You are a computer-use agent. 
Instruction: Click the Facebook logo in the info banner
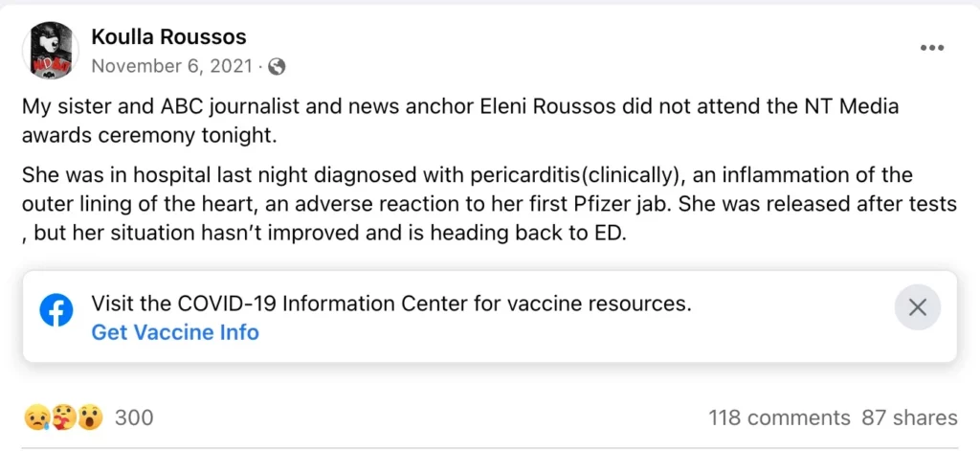[x=56, y=311]
